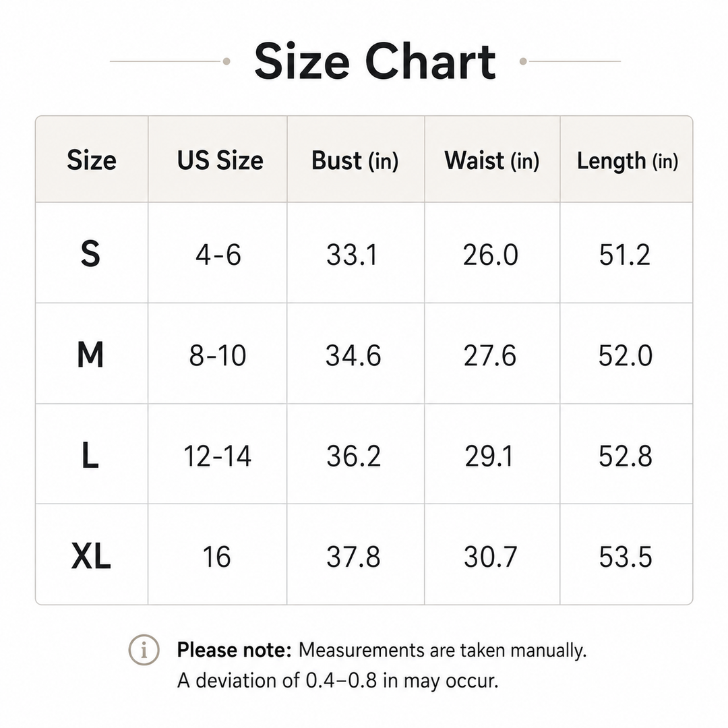This screenshot has width=728, height=728.
Task: Click the bust value 37.8
Action: [353, 557]
